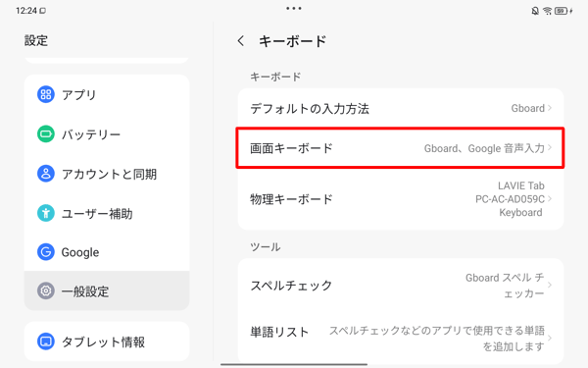Tap the アプリ grid icon
The image size is (588, 368).
click(46, 94)
